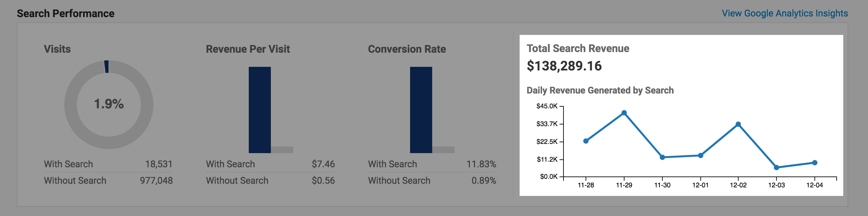Click the Search Performance heading

(x=66, y=13)
